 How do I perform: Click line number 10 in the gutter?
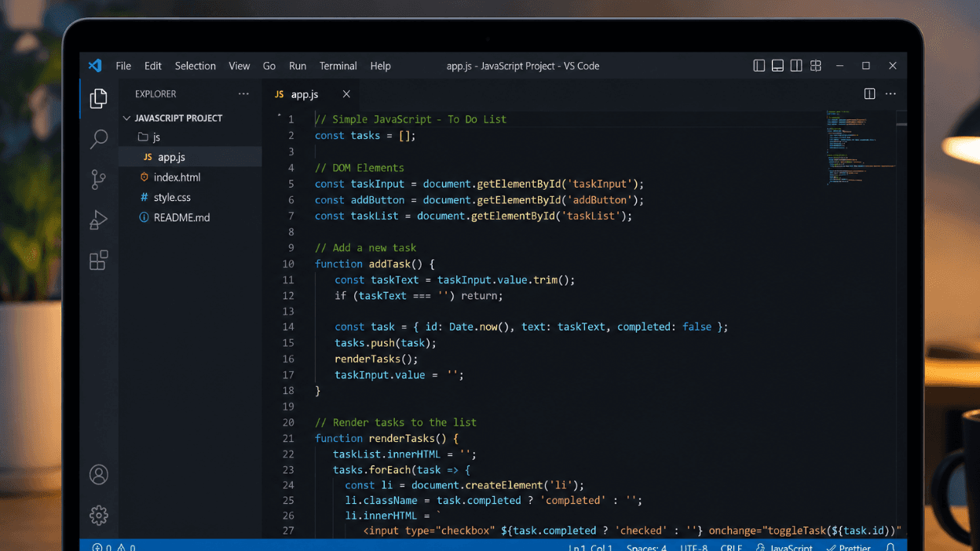[x=288, y=264]
